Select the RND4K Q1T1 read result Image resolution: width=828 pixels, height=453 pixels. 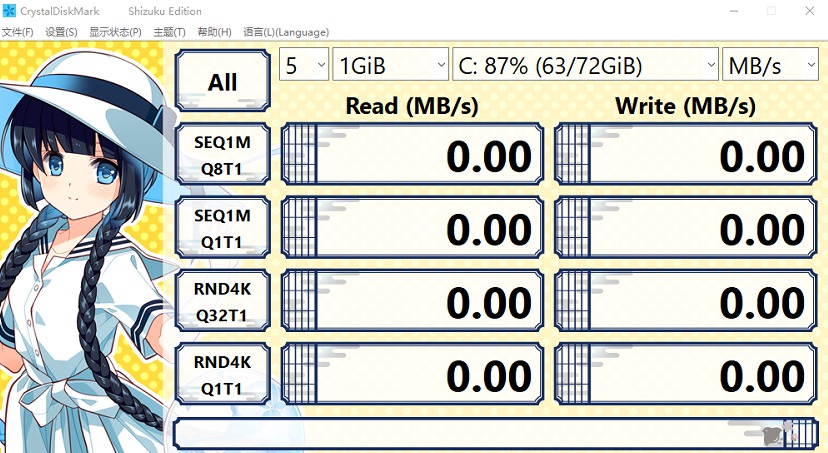pos(412,374)
